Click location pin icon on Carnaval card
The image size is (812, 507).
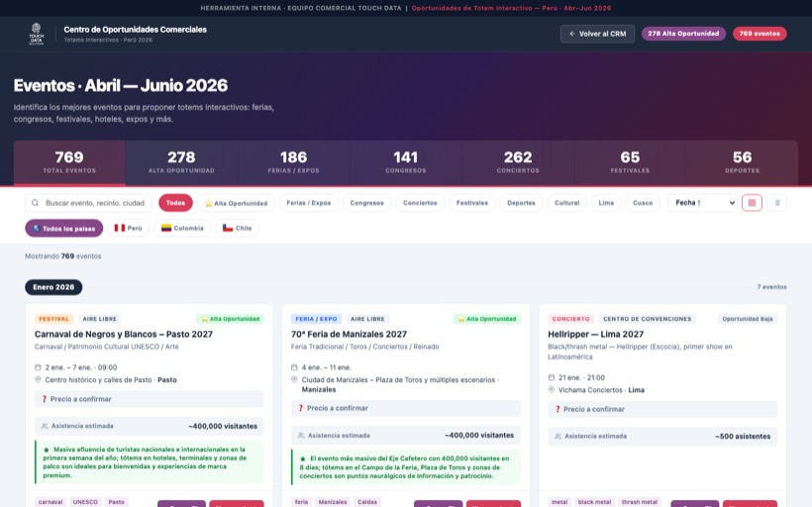[x=38, y=379]
